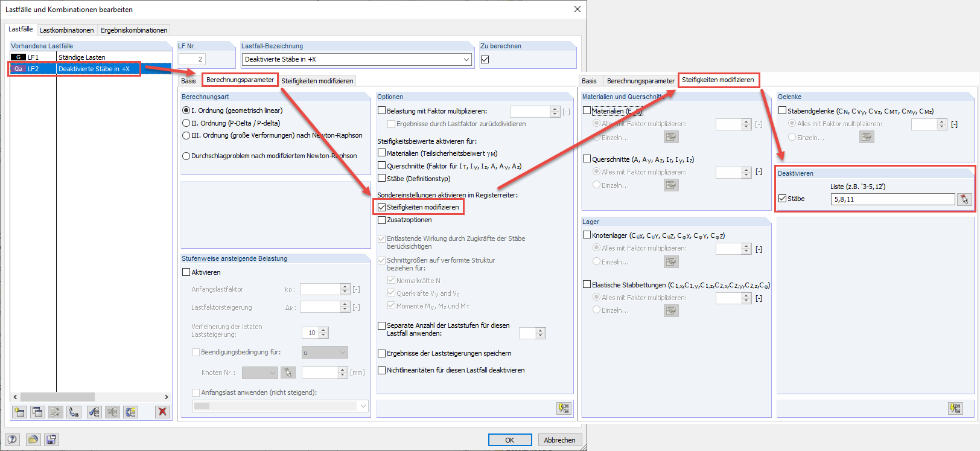Check Querschnitte (Faktor für IT, Iy...) checkbox
The height and width of the screenshot is (451, 980).
[x=381, y=165]
